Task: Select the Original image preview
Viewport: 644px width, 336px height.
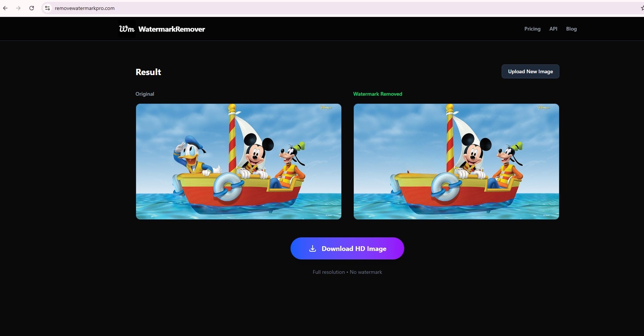Action: click(238, 162)
